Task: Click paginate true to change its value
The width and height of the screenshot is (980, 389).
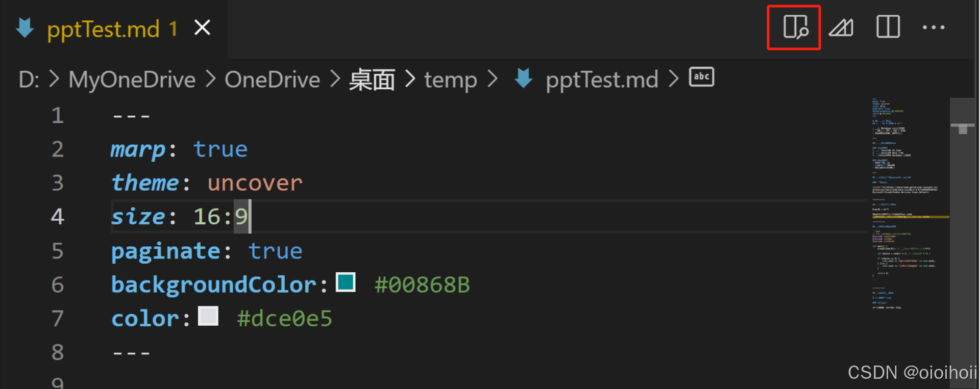Action: pos(275,251)
